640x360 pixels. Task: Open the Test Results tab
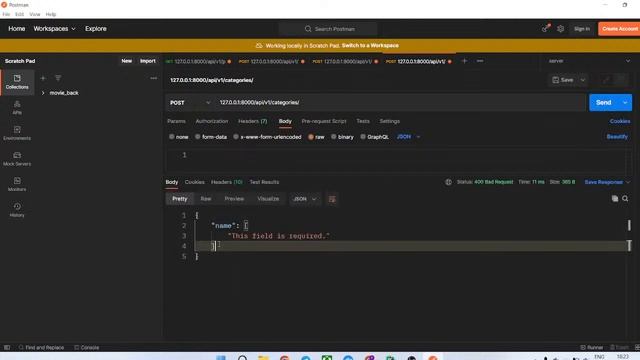click(264, 182)
